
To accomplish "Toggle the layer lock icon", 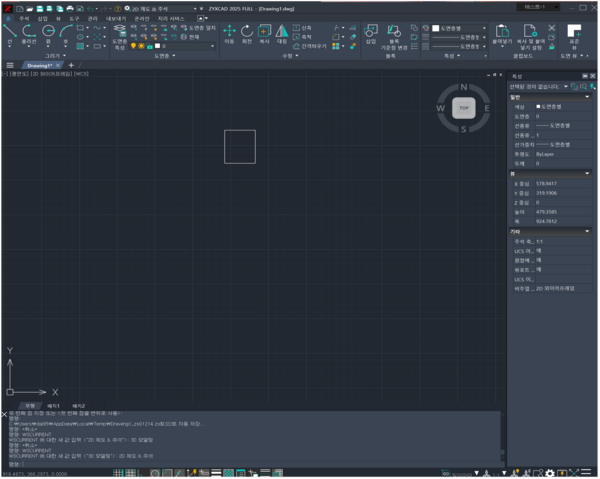I will point(150,46).
